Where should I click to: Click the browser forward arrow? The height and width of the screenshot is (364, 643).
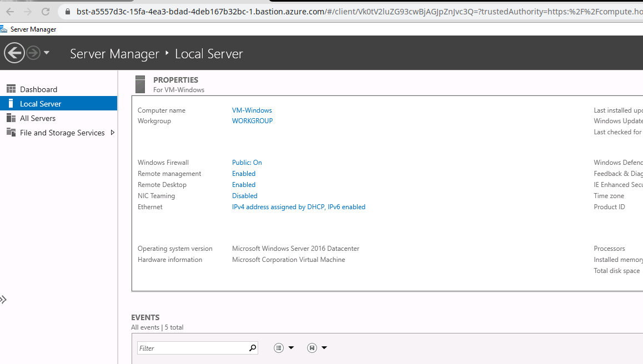27,12
